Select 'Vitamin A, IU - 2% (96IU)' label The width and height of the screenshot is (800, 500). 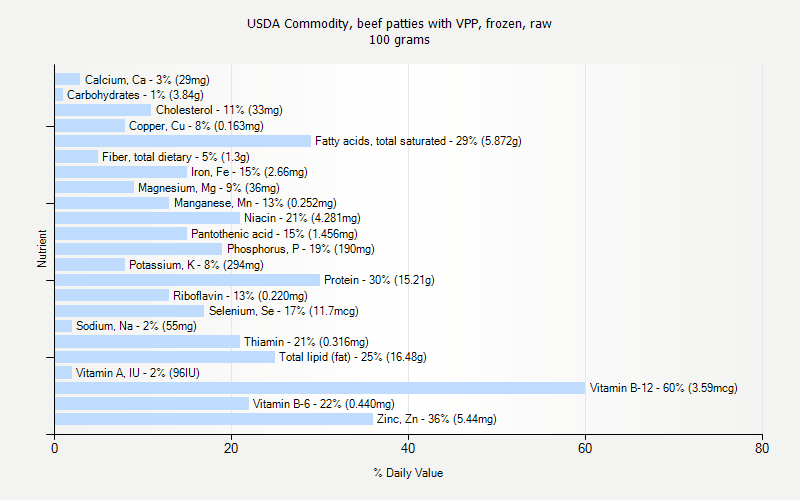coord(138,373)
